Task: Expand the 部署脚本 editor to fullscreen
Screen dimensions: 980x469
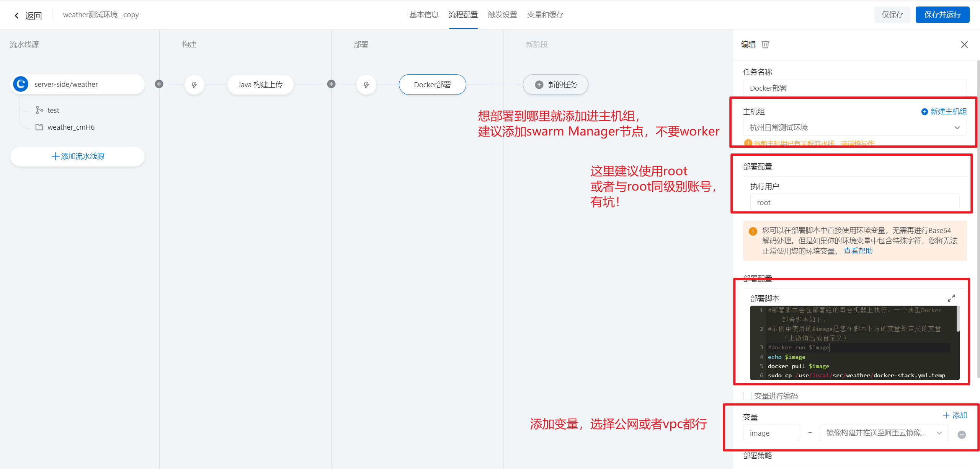Action: [x=951, y=298]
